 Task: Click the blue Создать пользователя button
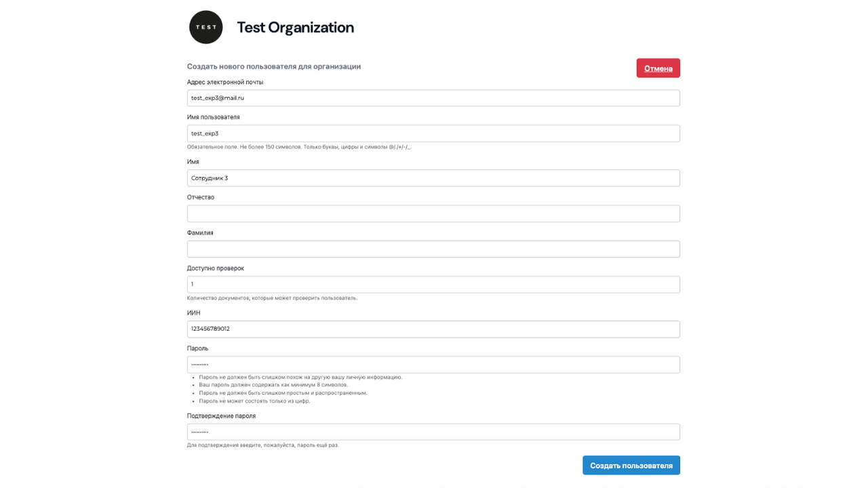tap(631, 466)
